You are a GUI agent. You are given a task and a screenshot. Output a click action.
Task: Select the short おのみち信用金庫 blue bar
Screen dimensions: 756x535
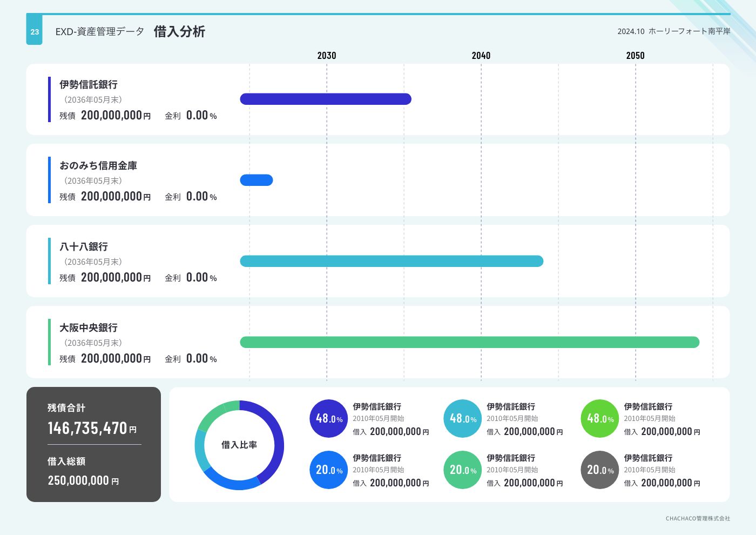[x=256, y=180]
